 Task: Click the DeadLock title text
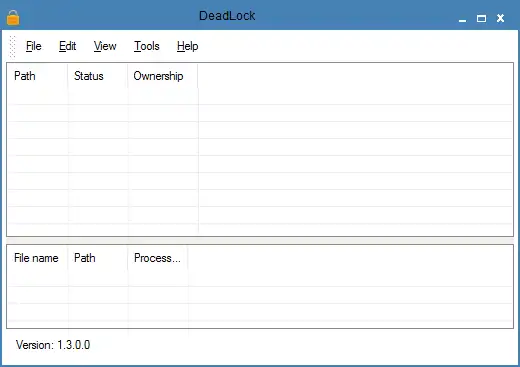point(227,16)
